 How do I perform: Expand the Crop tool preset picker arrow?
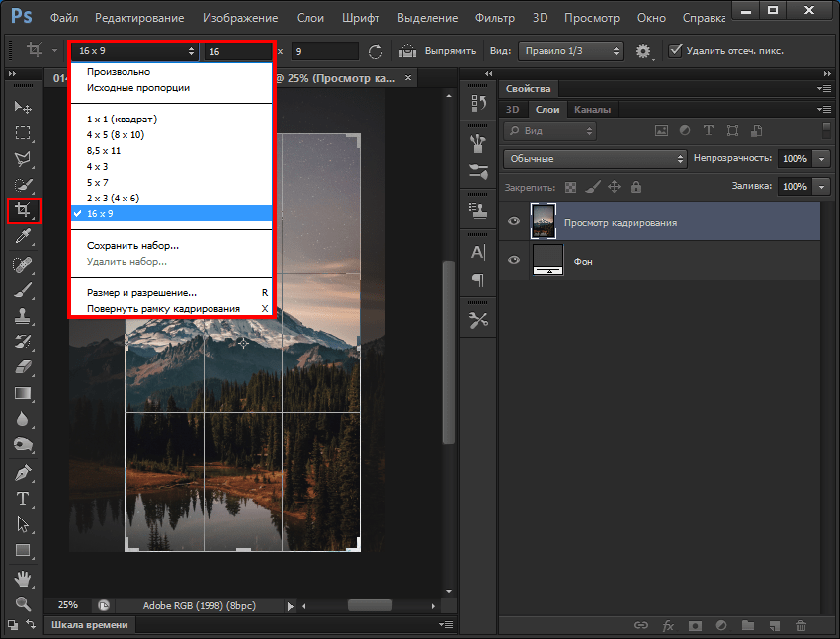point(54,51)
